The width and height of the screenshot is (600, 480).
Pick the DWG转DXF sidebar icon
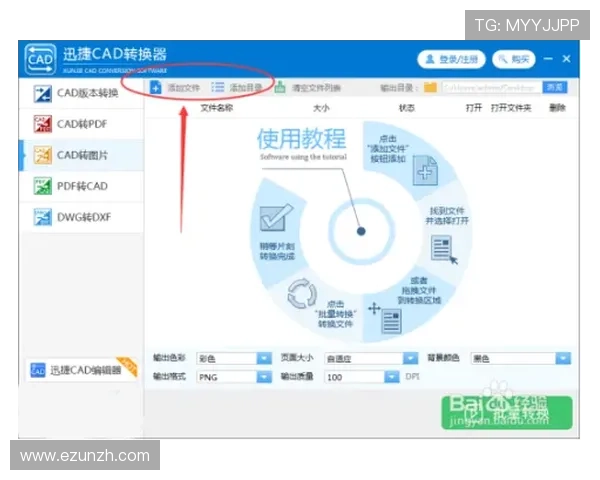pos(42,217)
